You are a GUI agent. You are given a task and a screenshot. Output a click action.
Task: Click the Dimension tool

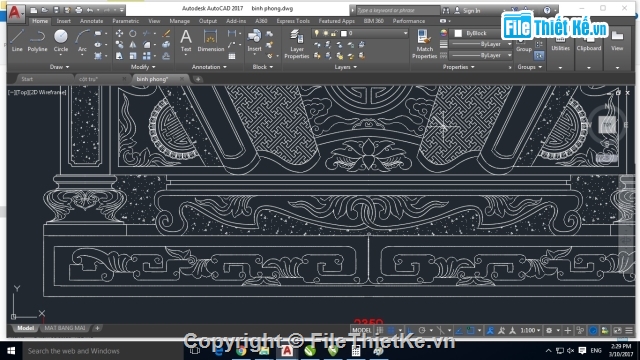pos(211,40)
